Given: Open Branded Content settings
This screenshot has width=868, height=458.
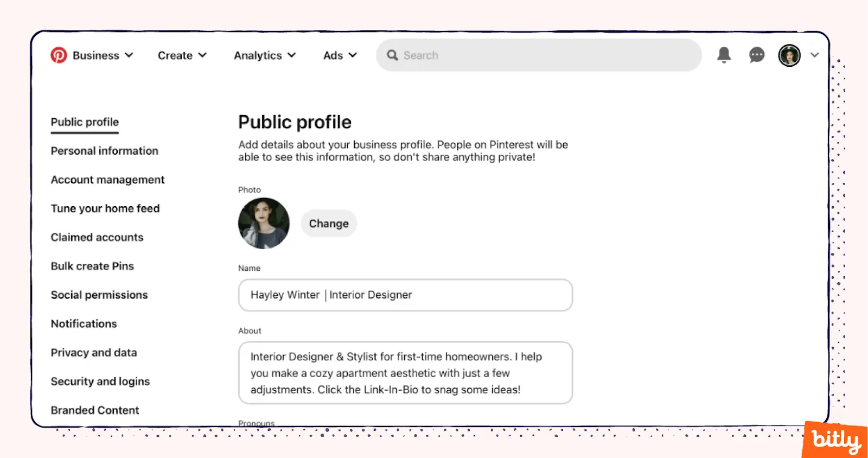Looking at the screenshot, I should tap(95, 410).
